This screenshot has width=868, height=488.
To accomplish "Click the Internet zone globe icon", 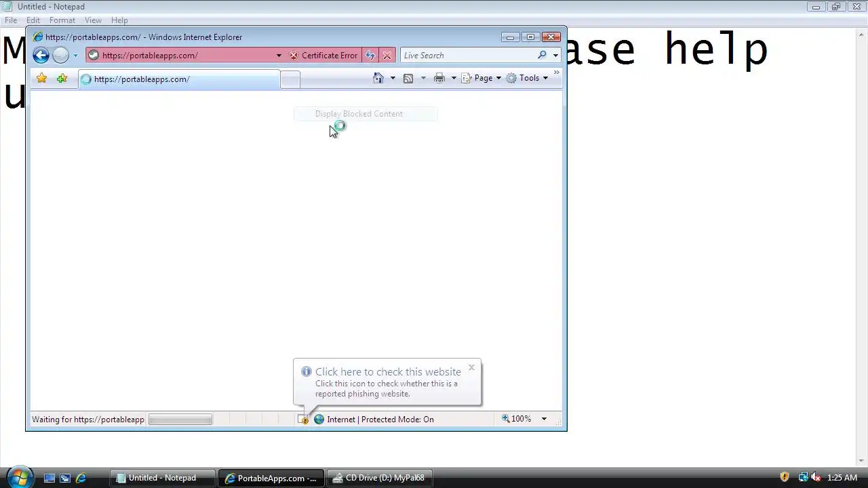I will 319,420.
